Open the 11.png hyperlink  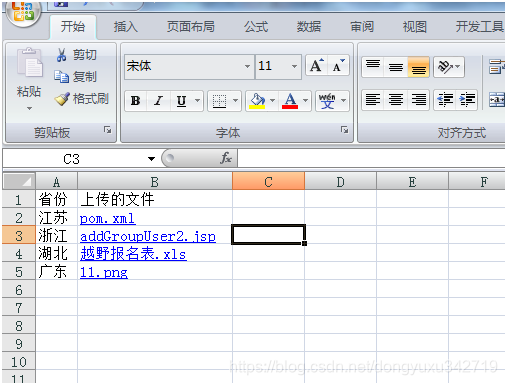(x=104, y=273)
